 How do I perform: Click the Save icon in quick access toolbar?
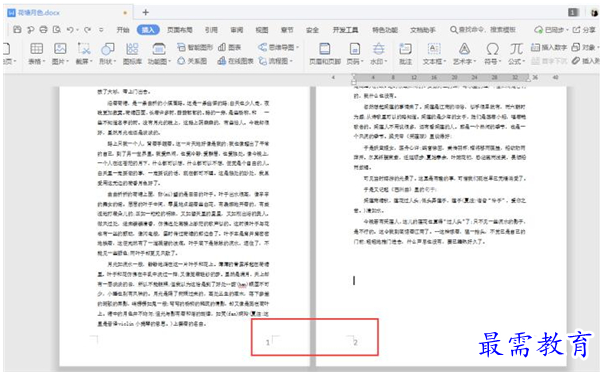[x=17, y=29]
